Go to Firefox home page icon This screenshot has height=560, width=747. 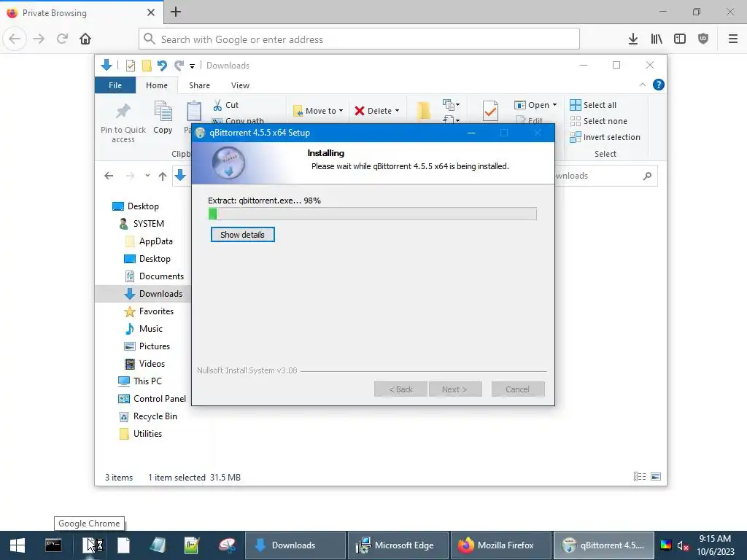coord(85,39)
